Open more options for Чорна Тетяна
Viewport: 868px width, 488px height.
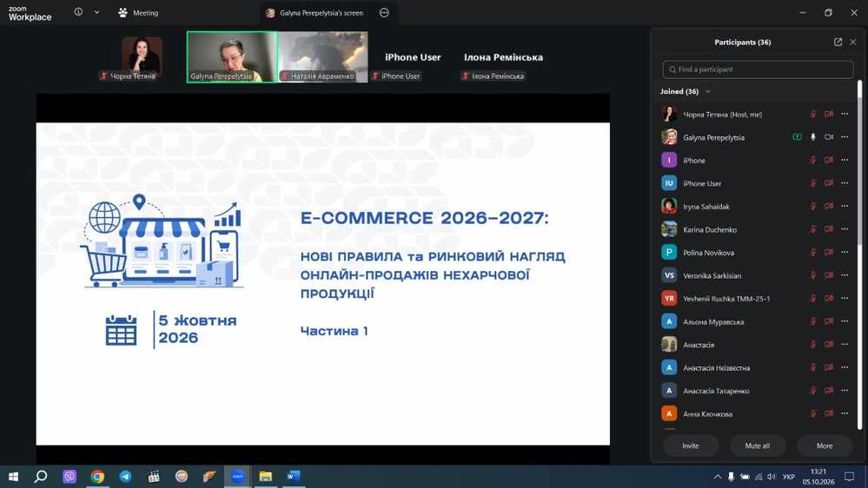(x=845, y=114)
